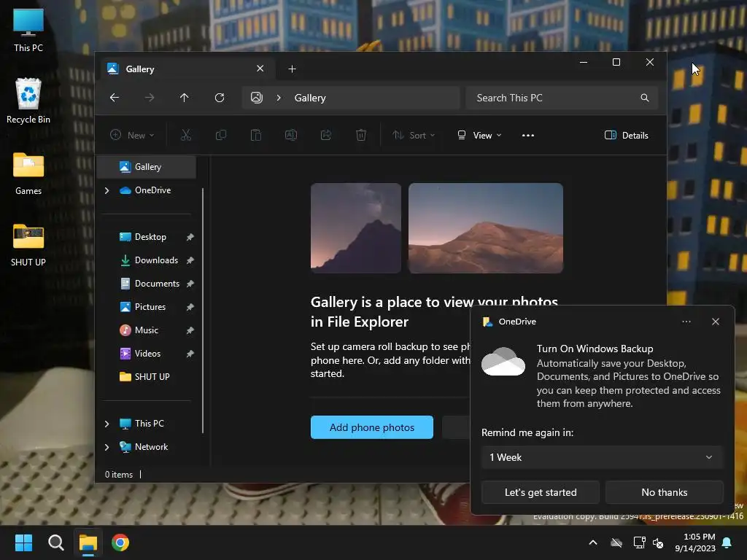Open the Windows Start button
Screen dimensions: 747x560
(23, 542)
